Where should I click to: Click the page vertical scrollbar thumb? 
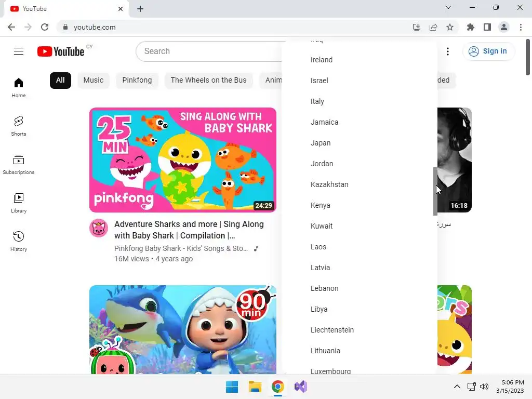tap(528, 57)
